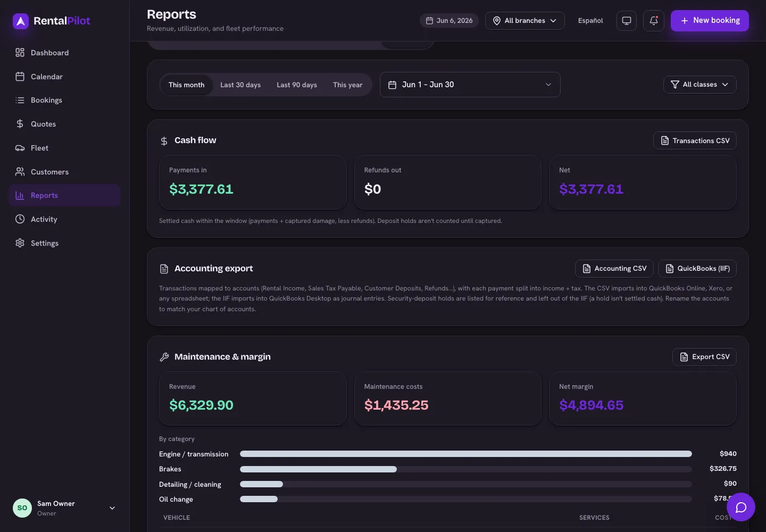Image resolution: width=766 pixels, height=532 pixels.
Task: Click the Quotes dollar icon
Action: coord(20,124)
